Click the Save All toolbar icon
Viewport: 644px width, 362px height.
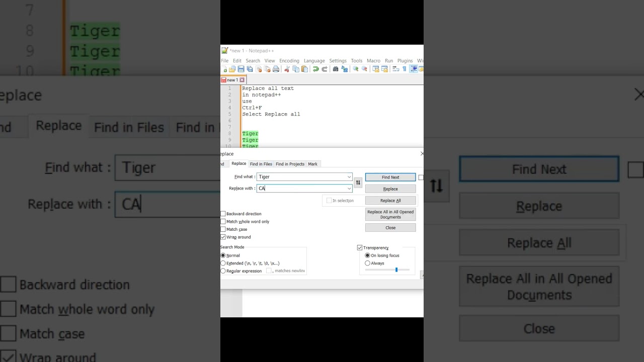pyautogui.click(x=250, y=69)
